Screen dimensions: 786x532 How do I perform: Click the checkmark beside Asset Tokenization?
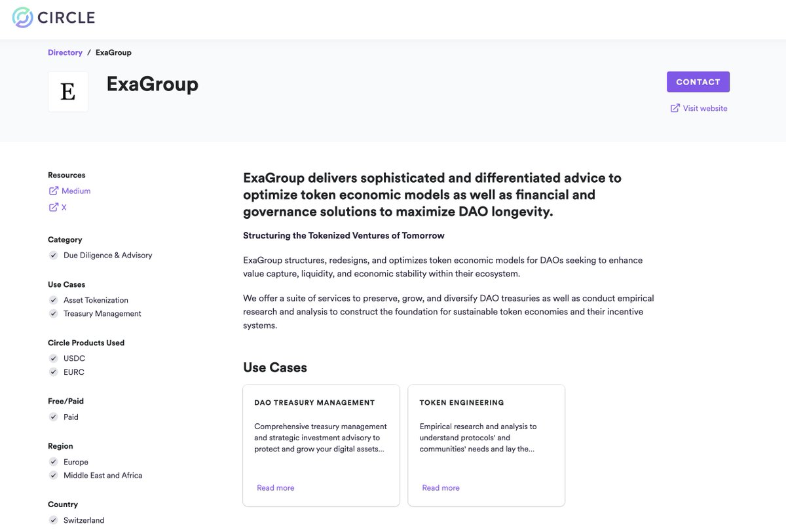tap(53, 300)
